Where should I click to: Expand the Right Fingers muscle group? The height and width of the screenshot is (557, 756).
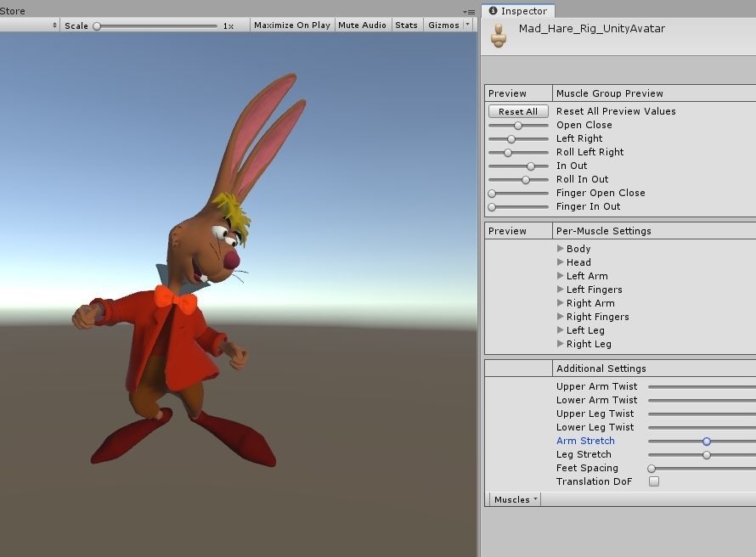pyautogui.click(x=561, y=317)
